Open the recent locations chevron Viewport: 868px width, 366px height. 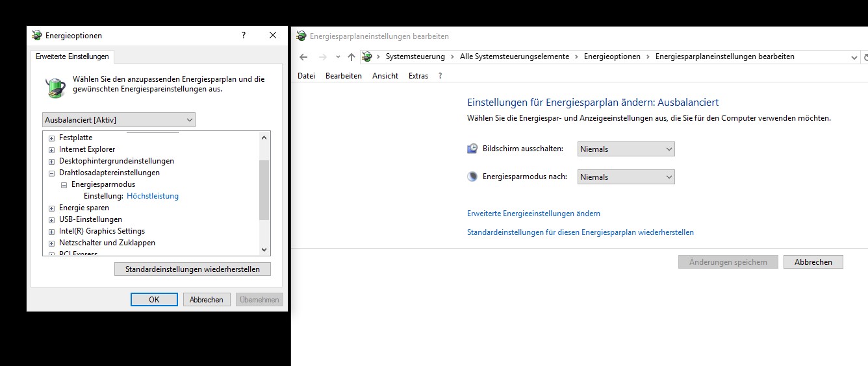pos(338,57)
